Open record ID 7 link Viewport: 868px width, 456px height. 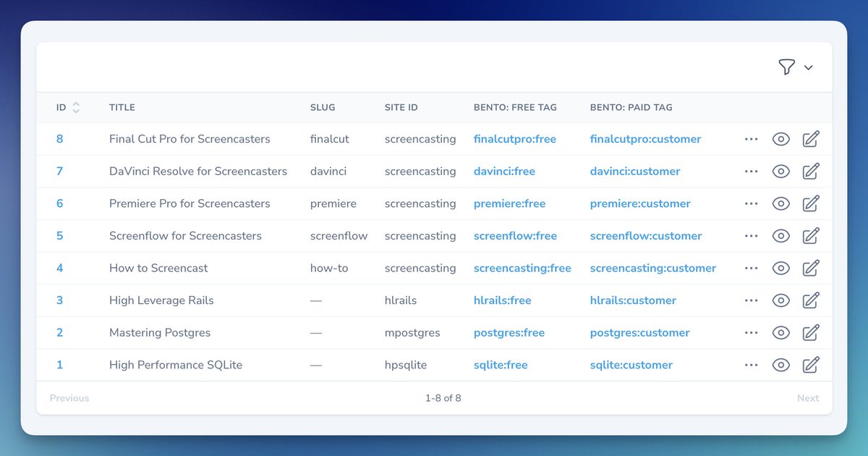pos(60,172)
